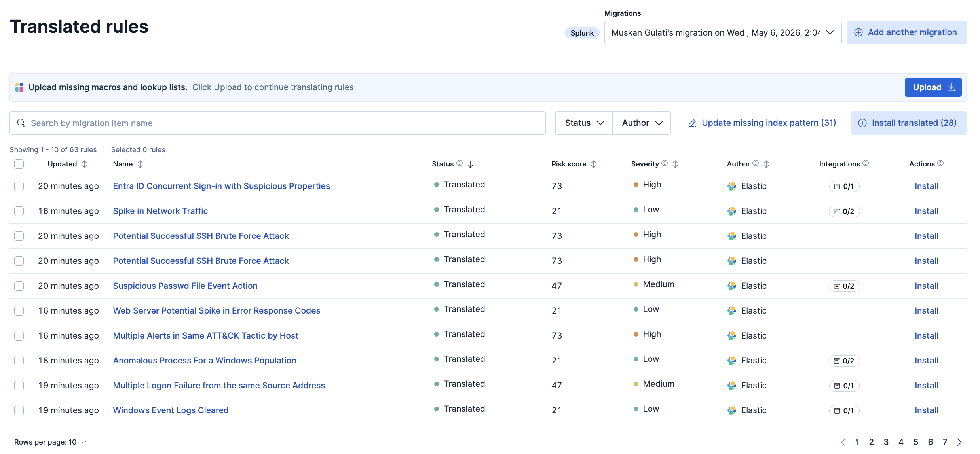Check the Spike in Network Traffic row
980x454 pixels.
(19, 211)
